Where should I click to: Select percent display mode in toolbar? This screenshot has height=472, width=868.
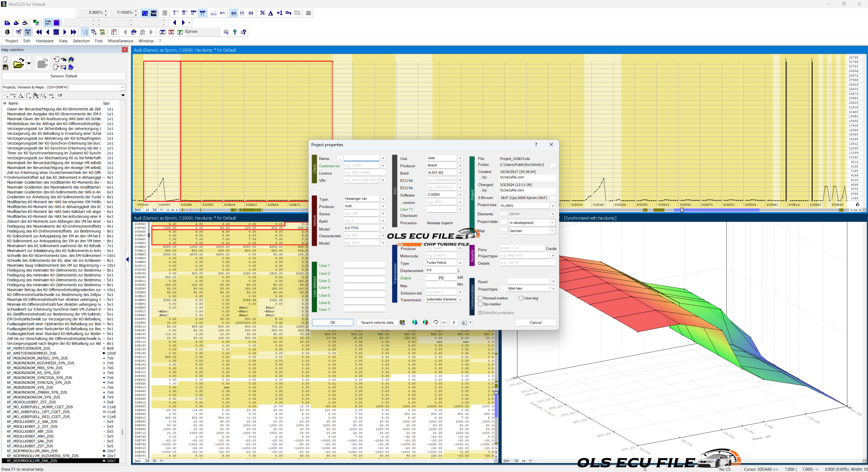pos(262,13)
